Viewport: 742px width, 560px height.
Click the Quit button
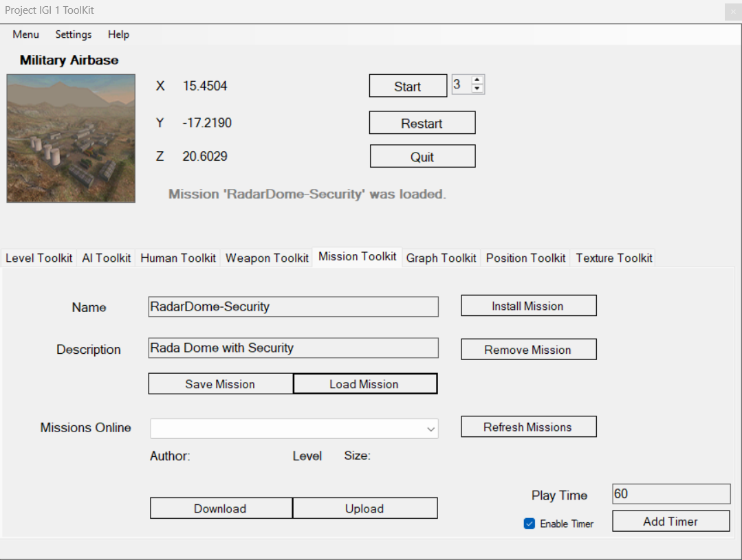pos(422,156)
